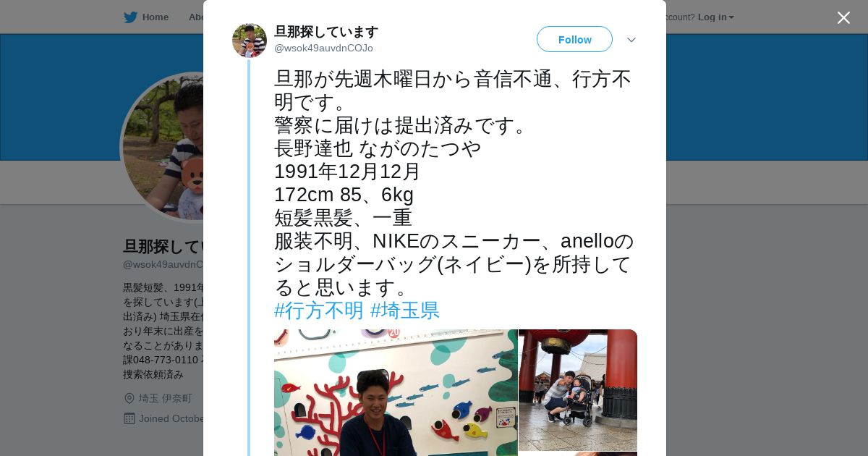This screenshot has height=456, width=868.
Task: Select the Home tab in the top bar
Action: coord(146,17)
